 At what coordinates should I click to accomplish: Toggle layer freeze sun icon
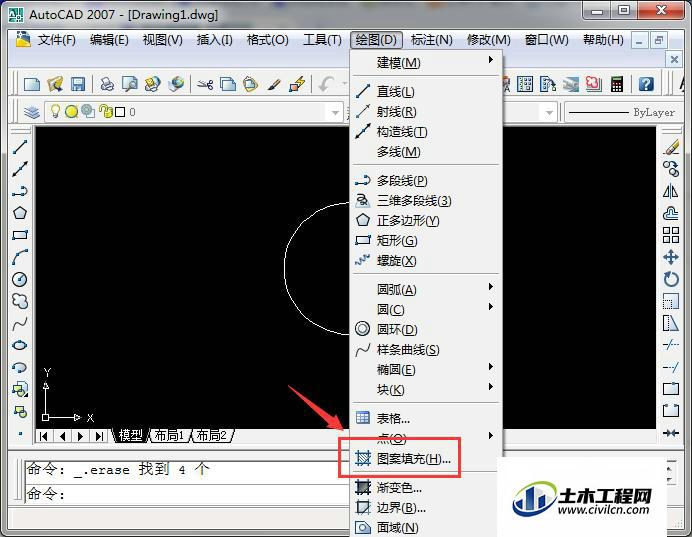[71, 112]
